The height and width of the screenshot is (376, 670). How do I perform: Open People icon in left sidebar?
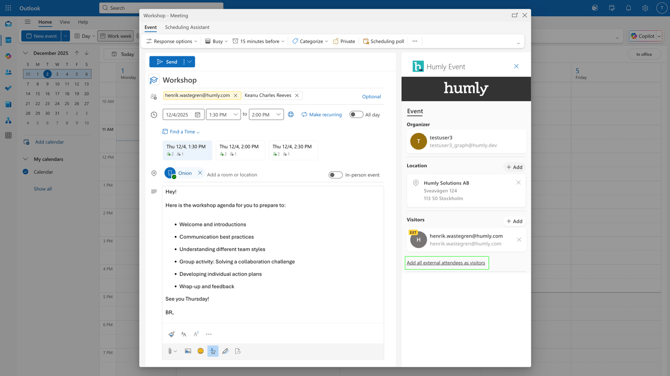pos(8,72)
